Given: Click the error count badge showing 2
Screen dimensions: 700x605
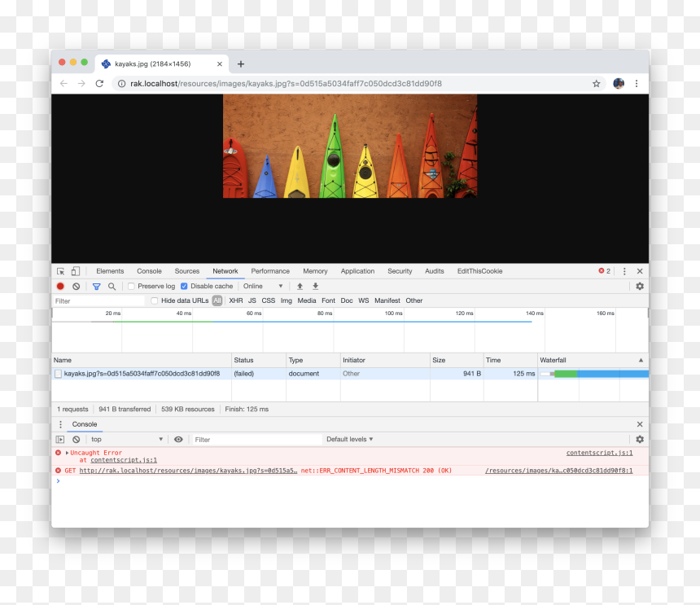Looking at the screenshot, I should [x=605, y=271].
